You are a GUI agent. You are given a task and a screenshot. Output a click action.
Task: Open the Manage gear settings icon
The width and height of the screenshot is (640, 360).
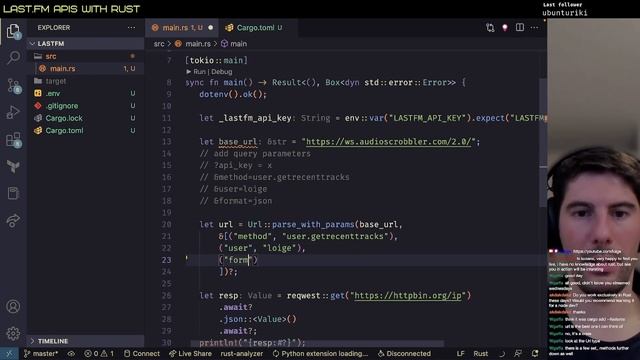coord(13,333)
